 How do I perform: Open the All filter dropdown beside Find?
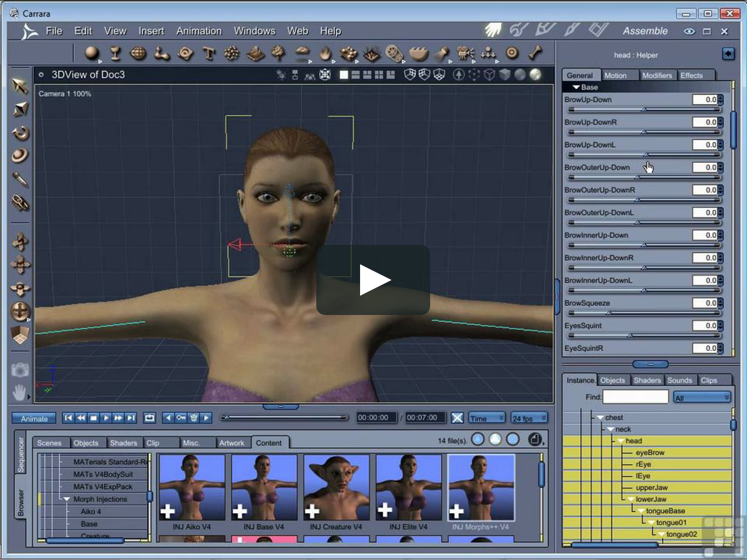[x=701, y=397]
